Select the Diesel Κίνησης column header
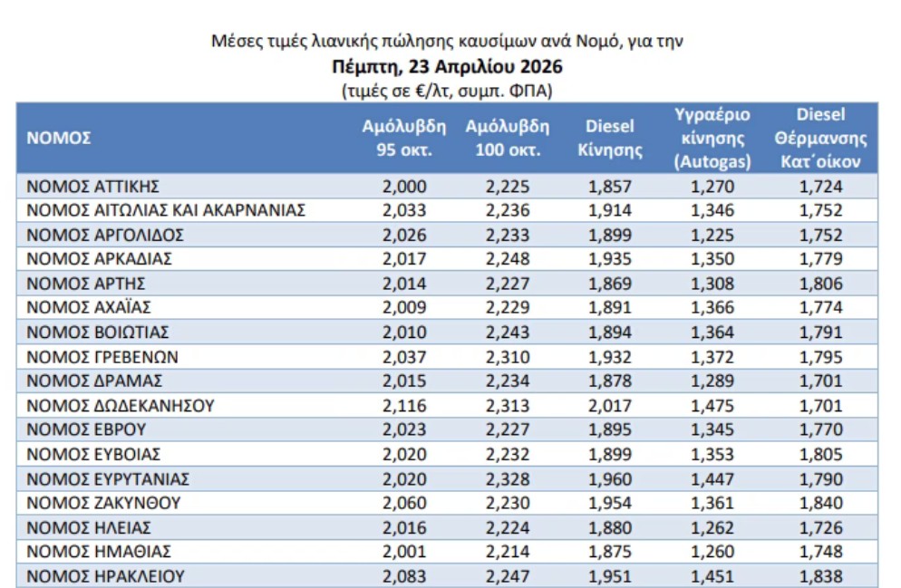 click(610, 139)
